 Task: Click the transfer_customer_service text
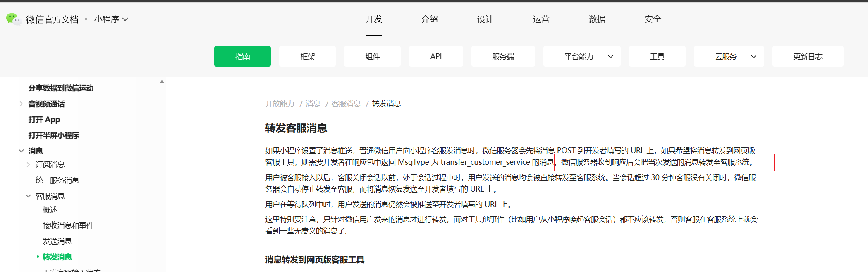click(485, 162)
